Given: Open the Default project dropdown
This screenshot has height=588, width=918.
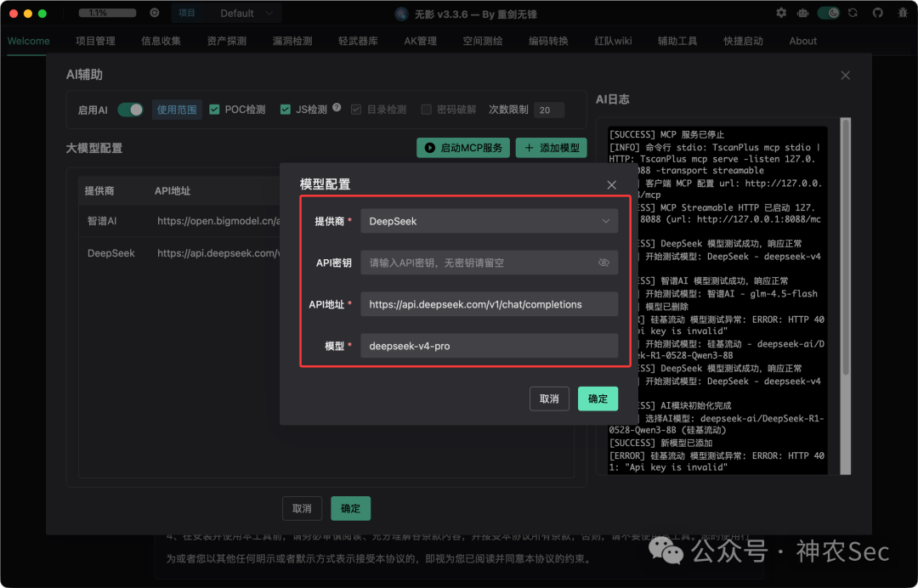Looking at the screenshot, I should [246, 13].
